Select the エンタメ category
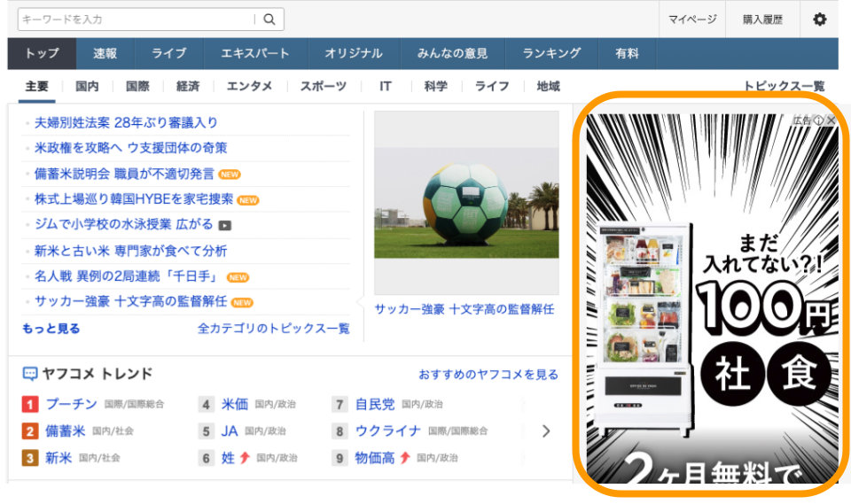 [x=250, y=86]
